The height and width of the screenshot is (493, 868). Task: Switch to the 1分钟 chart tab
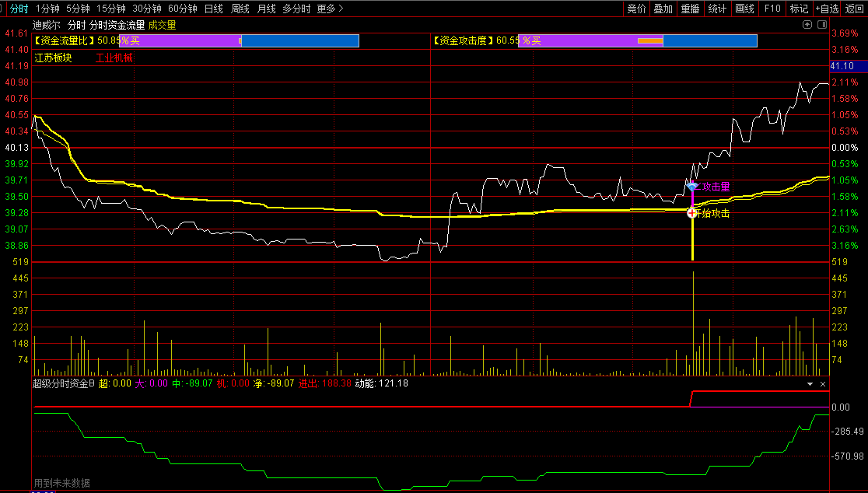coord(47,9)
